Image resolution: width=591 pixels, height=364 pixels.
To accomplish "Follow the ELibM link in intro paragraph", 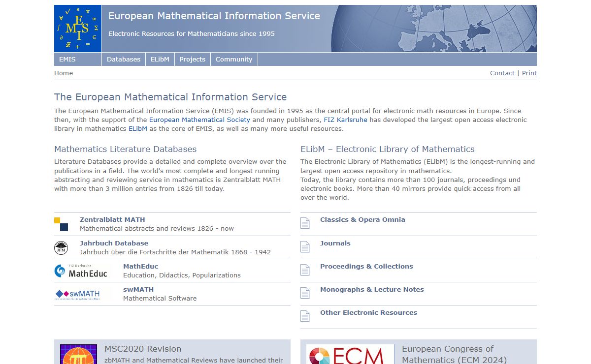I will [138, 128].
